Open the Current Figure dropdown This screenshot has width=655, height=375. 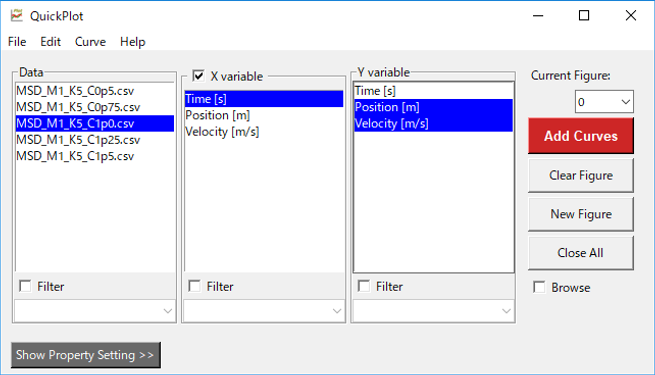[x=604, y=101]
